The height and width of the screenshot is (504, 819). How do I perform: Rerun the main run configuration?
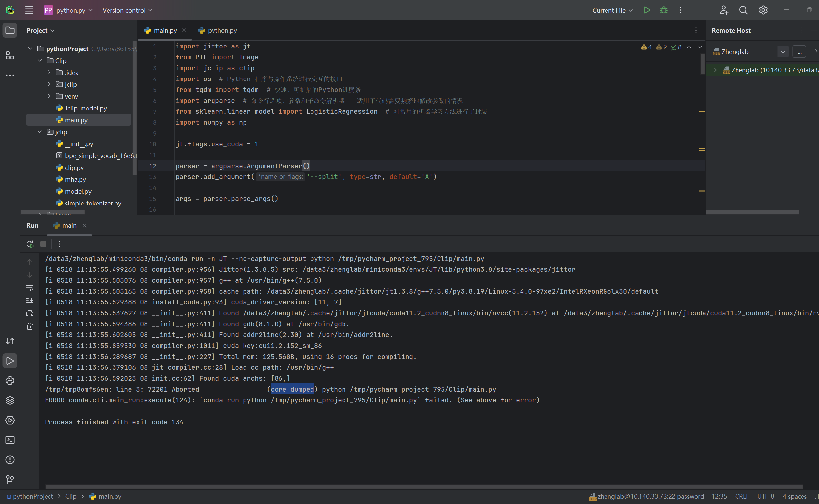point(30,244)
